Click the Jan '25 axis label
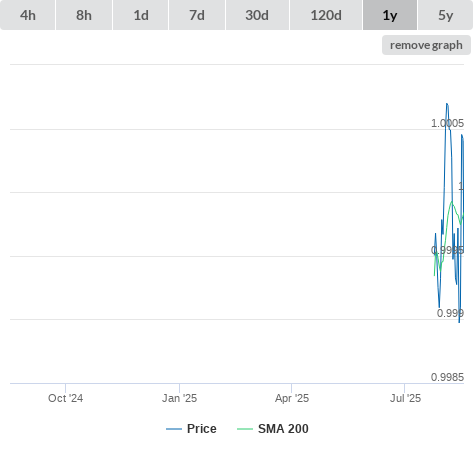The height and width of the screenshot is (455, 474). tap(180, 398)
